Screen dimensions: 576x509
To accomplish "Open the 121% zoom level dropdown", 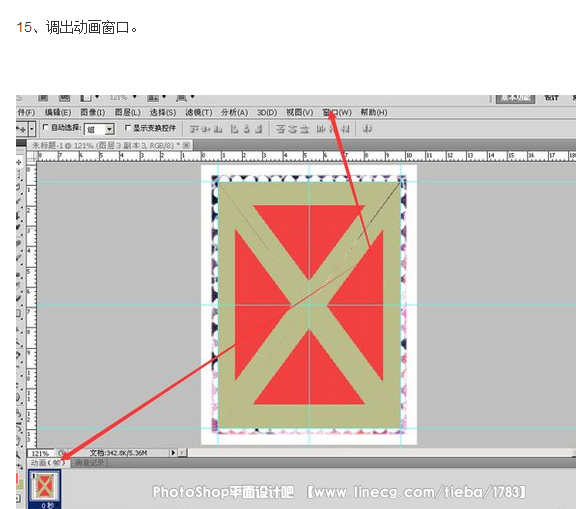I will [123, 98].
